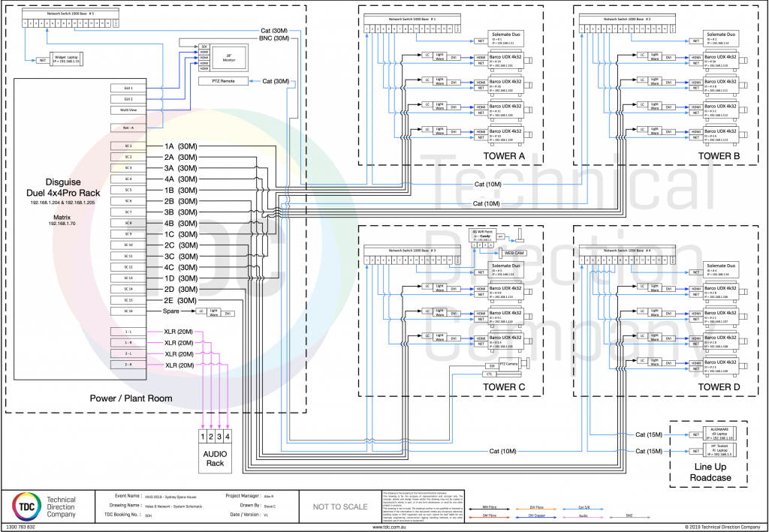This screenshot has width=769, height=532.
Task: Click the copyright 2019 Technical Direction Company text
Action: click(x=722, y=527)
